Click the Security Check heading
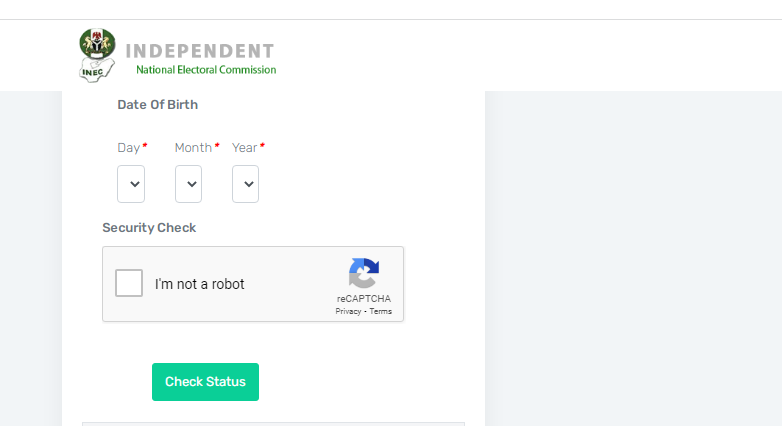The height and width of the screenshot is (426, 782). (149, 228)
